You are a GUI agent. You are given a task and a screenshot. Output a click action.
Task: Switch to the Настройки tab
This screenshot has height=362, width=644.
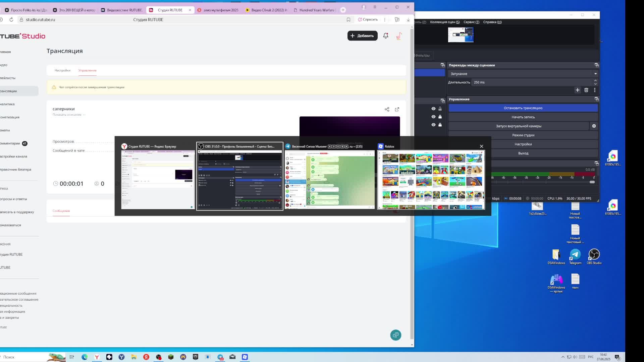62,70
